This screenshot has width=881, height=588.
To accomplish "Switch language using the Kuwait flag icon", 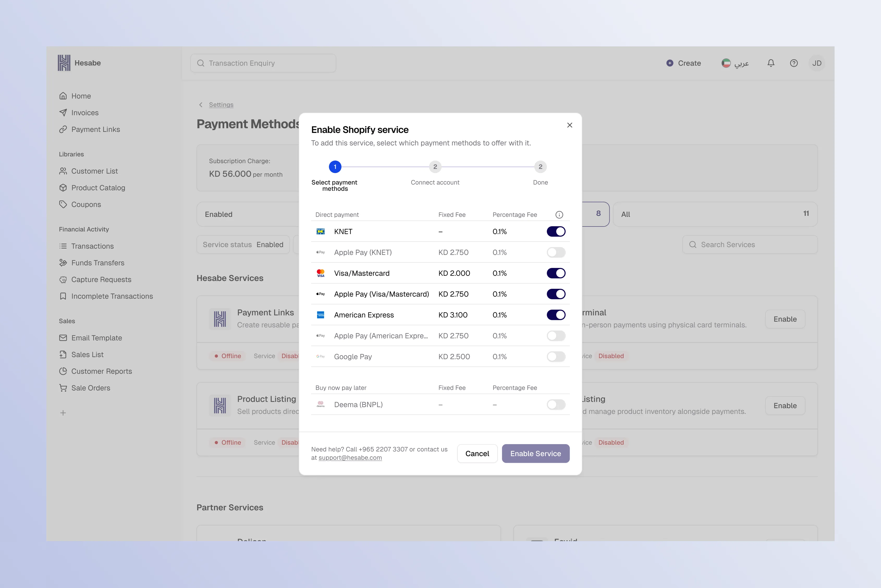I will coord(726,63).
